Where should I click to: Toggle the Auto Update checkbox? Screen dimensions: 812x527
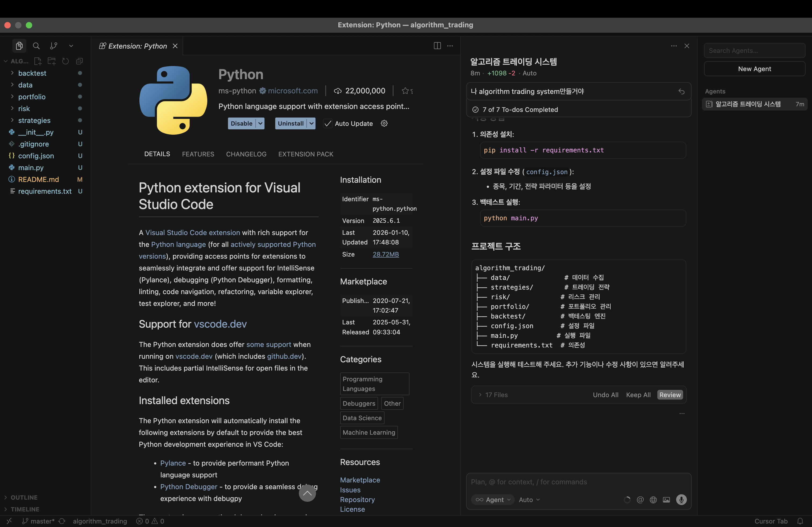[328, 123]
